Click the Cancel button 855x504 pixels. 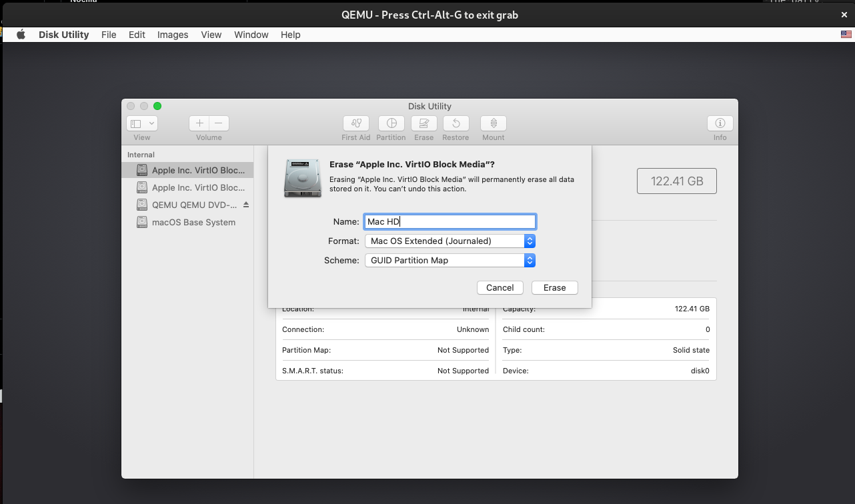pyautogui.click(x=500, y=287)
